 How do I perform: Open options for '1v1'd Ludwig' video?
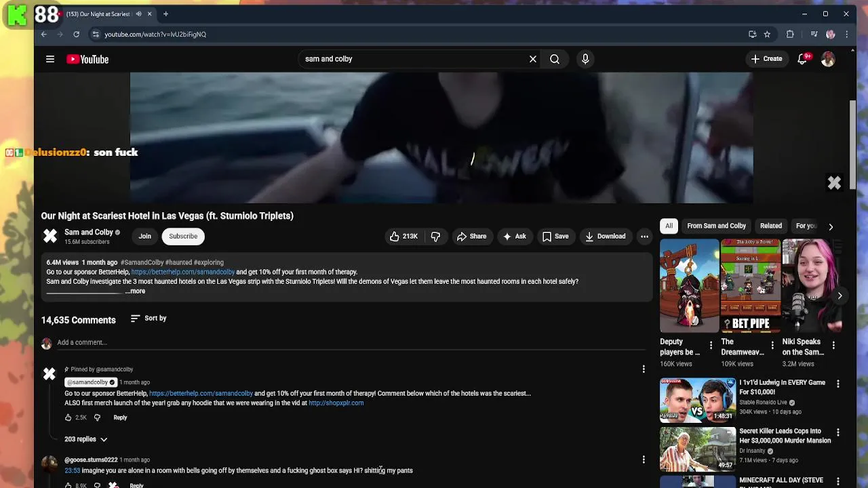click(x=837, y=384)
